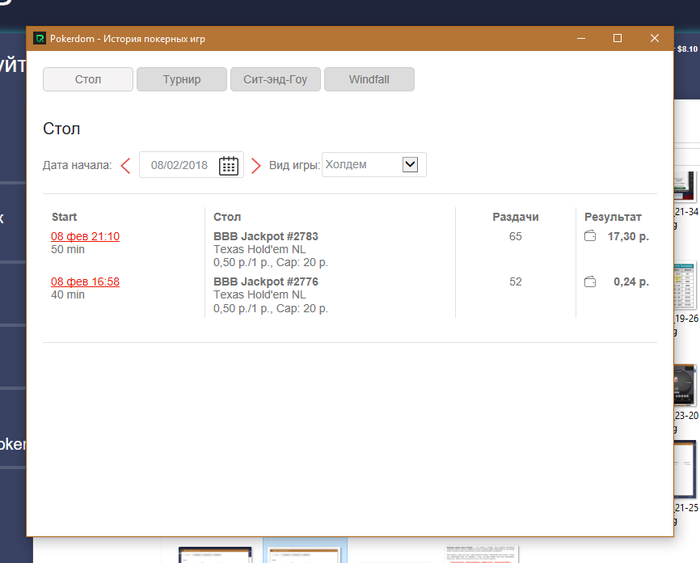Click hands count 52
Image resolution: width=700 pixels, height=563 pixels.
coord(515,282)
